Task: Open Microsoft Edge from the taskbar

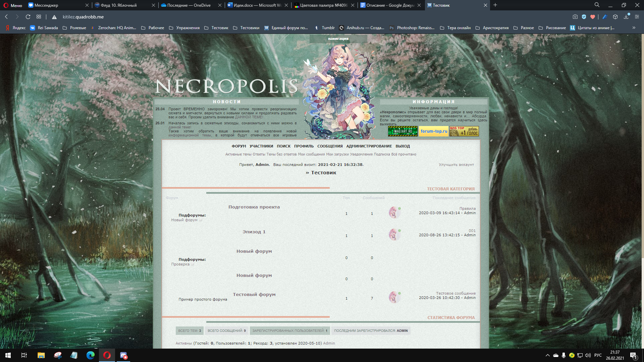Action: (91, 355)
